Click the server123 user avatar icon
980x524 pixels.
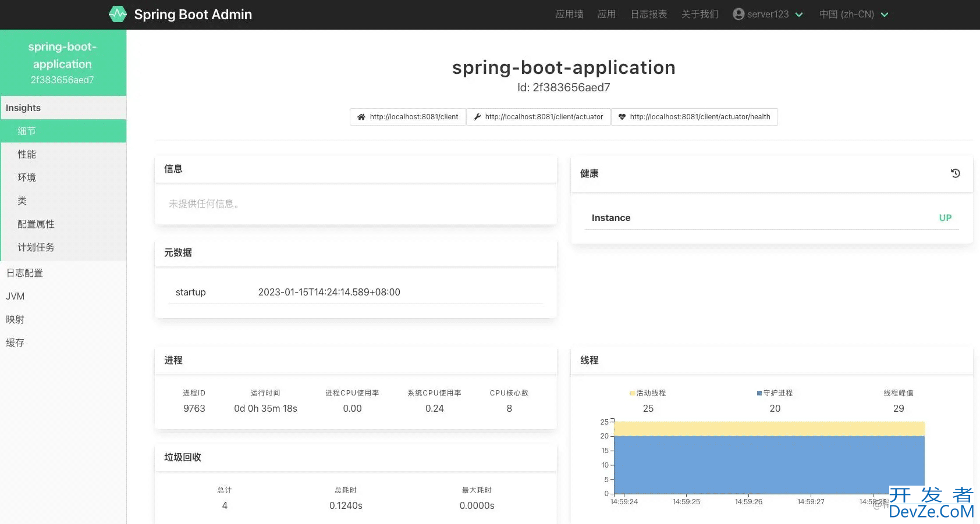tap(738, 14)
